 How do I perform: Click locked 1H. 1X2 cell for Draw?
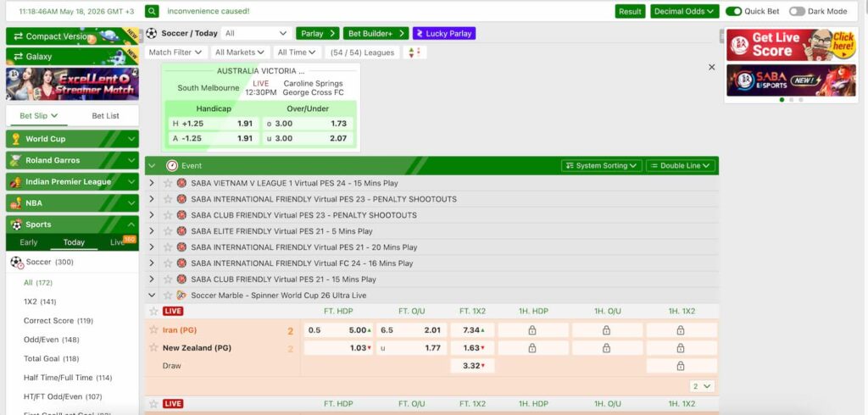(681, 366)
